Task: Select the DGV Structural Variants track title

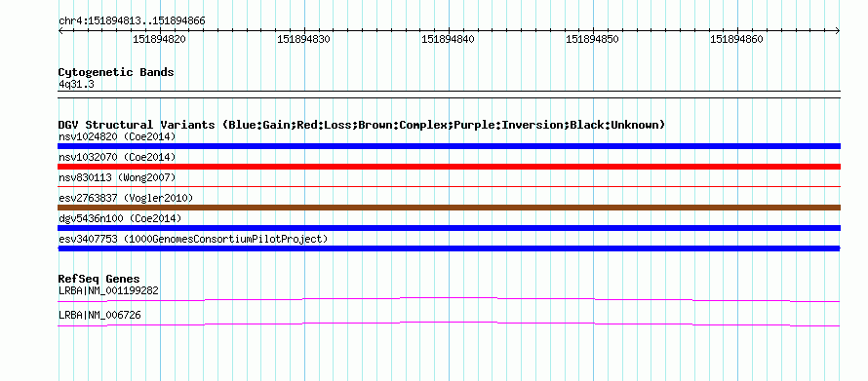Action: [362, 125]
